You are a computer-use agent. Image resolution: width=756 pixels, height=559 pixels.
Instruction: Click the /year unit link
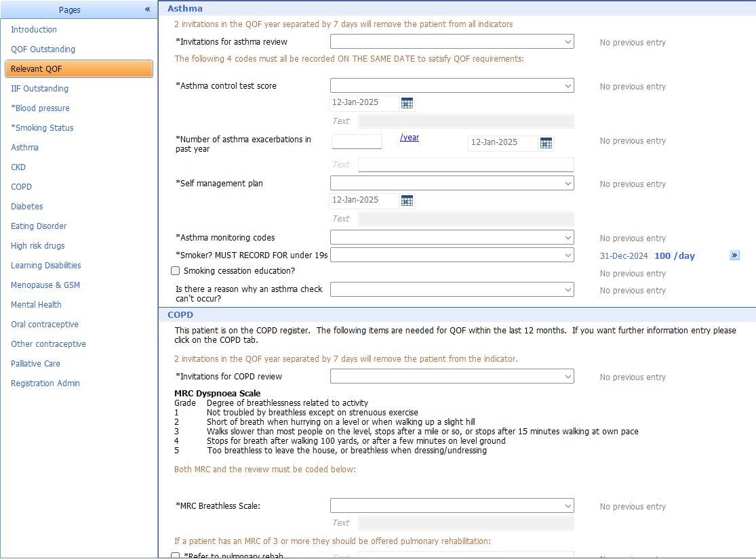tap(410, 138)
